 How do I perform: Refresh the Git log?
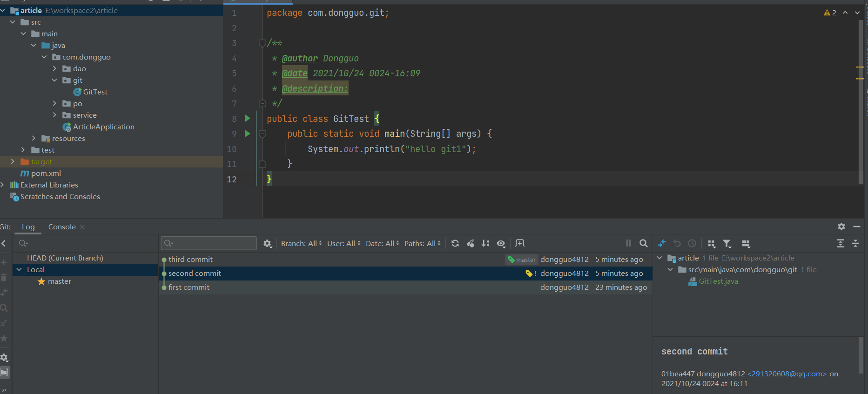click(455, 243)
